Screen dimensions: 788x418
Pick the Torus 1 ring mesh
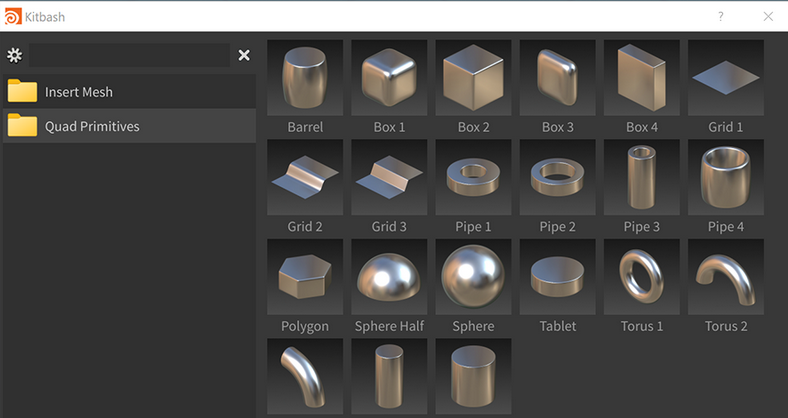641,276
